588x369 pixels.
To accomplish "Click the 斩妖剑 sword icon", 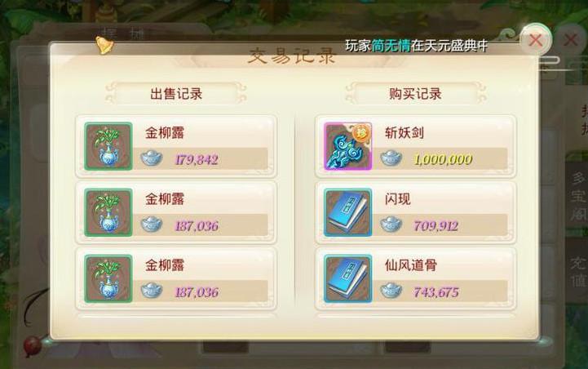I will [348, 146].
